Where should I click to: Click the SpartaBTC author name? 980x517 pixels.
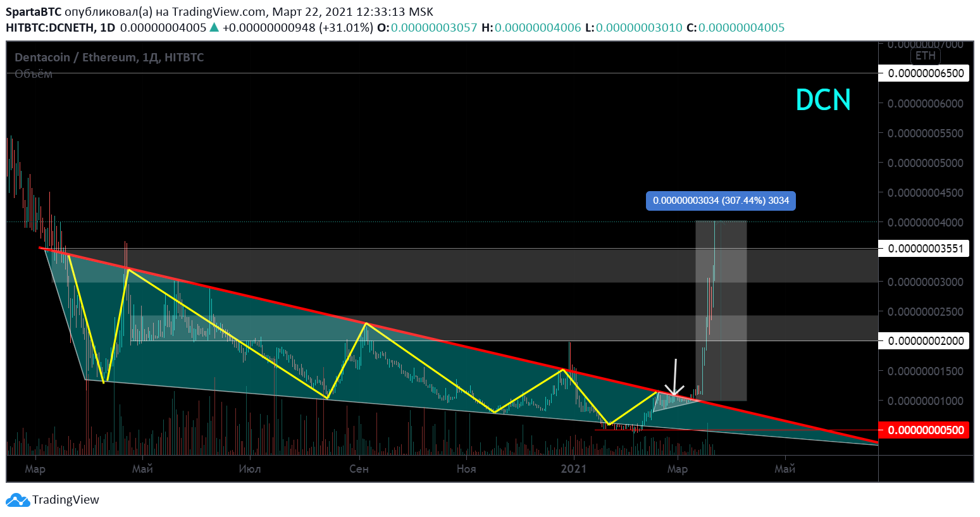click(x=34, y=12)
